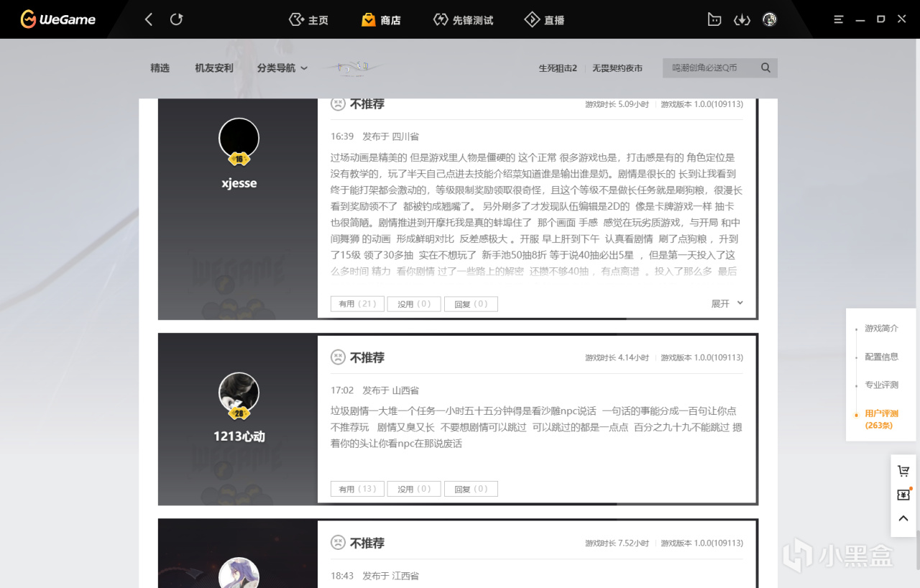The height and width of the screenshot is (588, 920).
Task: Jump to 用户评测 (263条) section
Action: (x=881, y=419)
